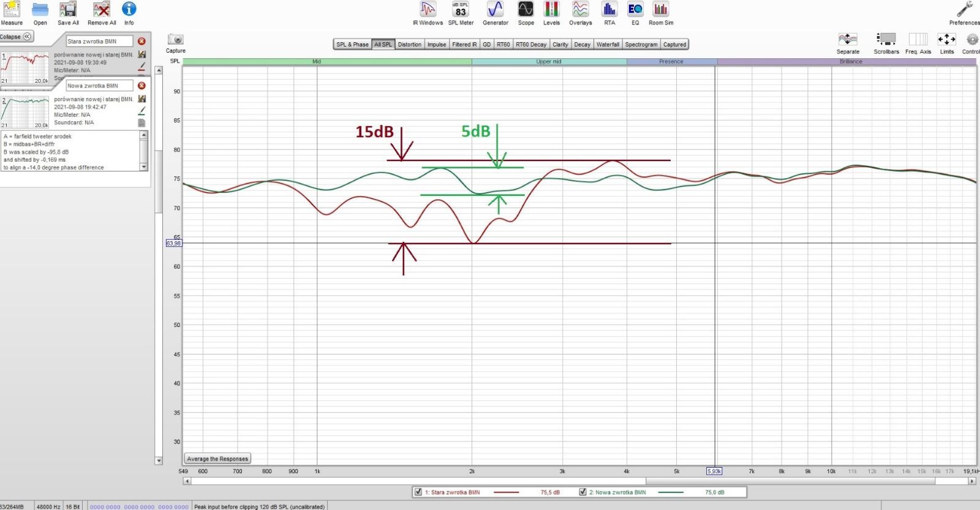This screenshot has height=510, width=980.
Task: Change trace colour for Stara zwrotka BMN
Action: click(x=142, y=66)
